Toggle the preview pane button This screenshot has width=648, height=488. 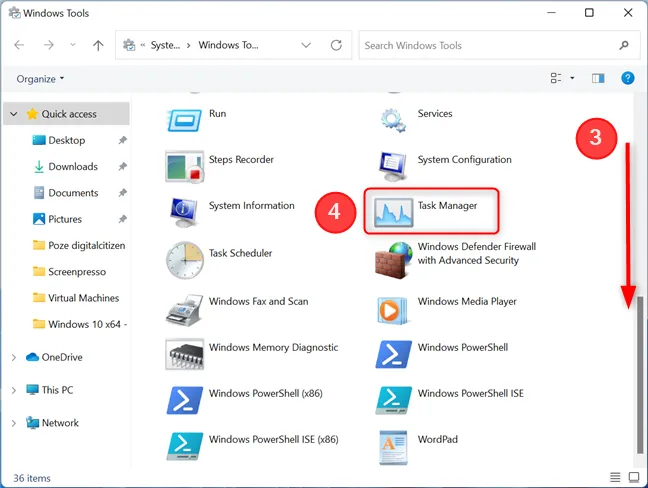click(598, 78)
